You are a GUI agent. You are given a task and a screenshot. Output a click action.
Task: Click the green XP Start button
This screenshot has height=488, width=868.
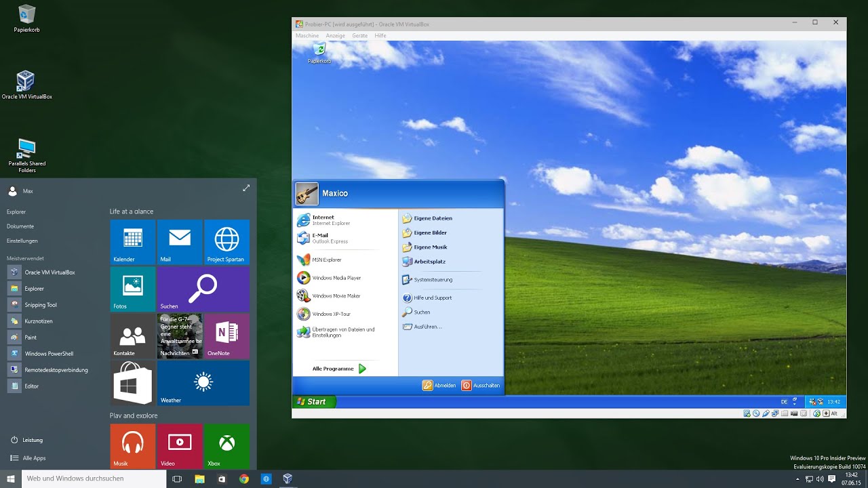point(313,402)
